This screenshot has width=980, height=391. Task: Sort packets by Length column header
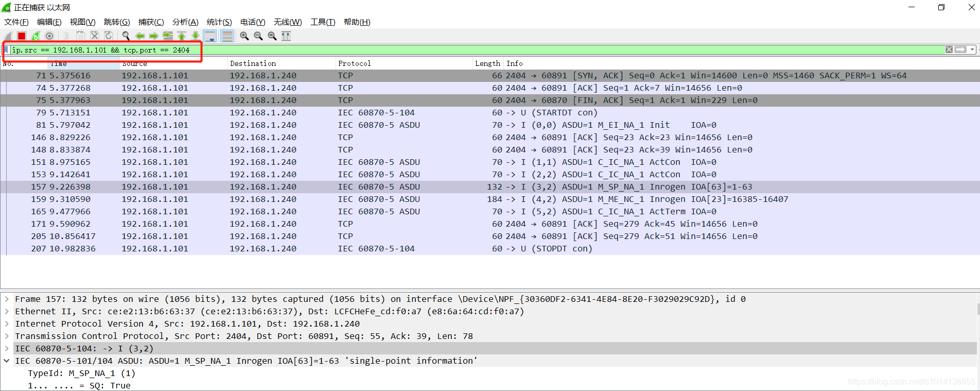487,63
